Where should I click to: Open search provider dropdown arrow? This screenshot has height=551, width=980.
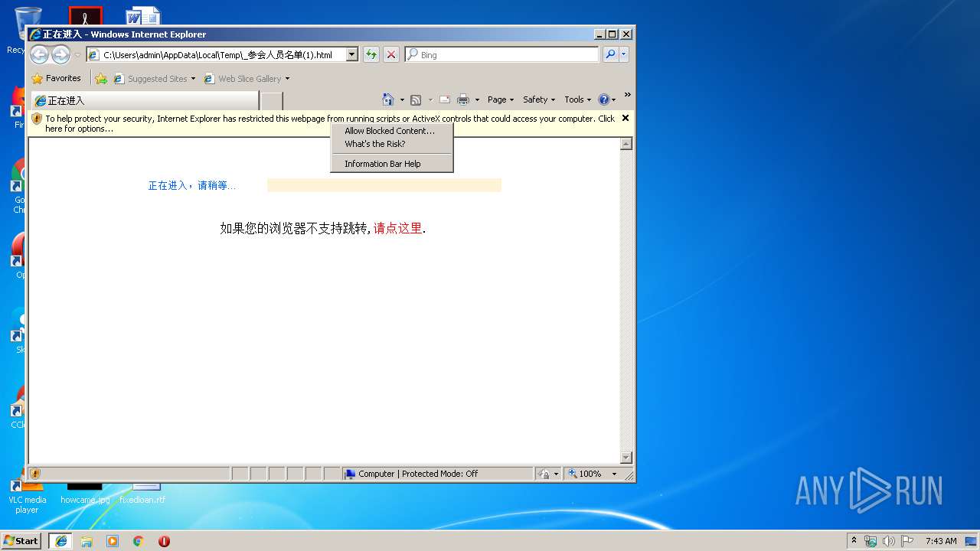[624, 54]
